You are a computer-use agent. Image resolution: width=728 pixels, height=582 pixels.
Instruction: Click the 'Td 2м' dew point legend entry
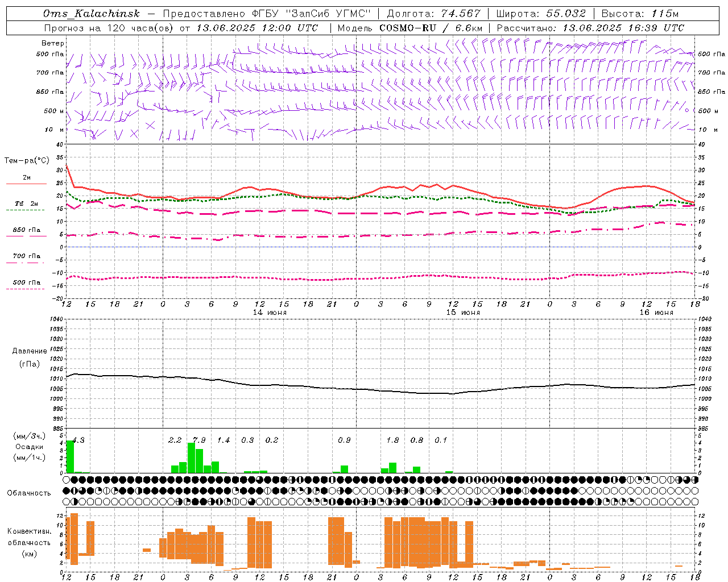[27, 203]
